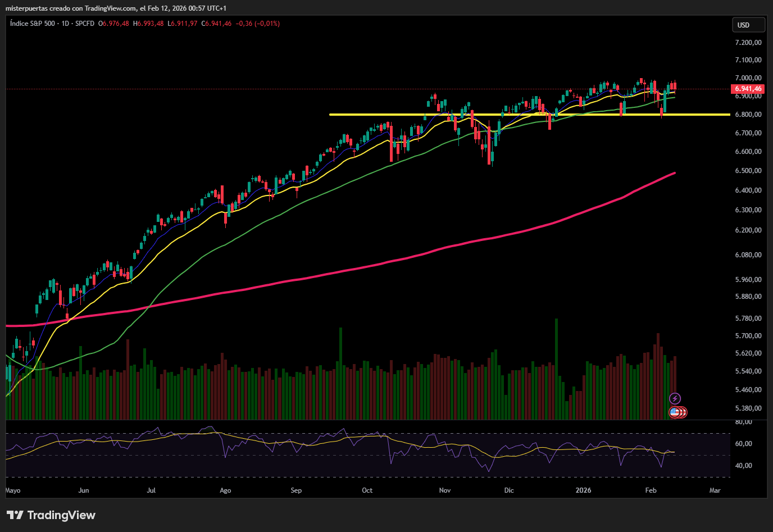Open the USD currency selector
This screenshot has height=532, width=773.
(749, 25)
